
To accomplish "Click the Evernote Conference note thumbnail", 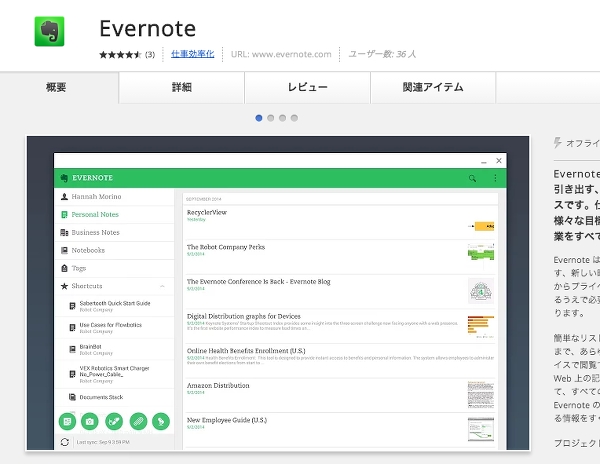I will 481,291.
